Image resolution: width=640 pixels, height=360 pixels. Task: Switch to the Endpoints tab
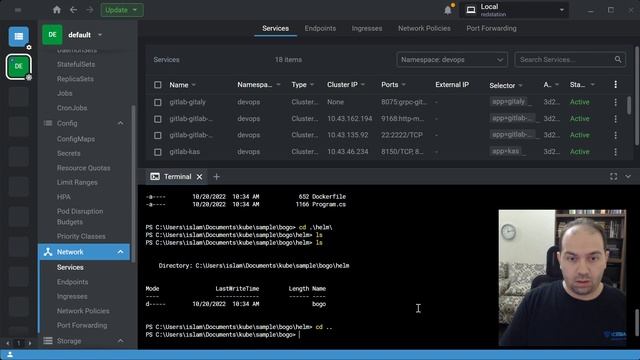[x=320, y=28]
